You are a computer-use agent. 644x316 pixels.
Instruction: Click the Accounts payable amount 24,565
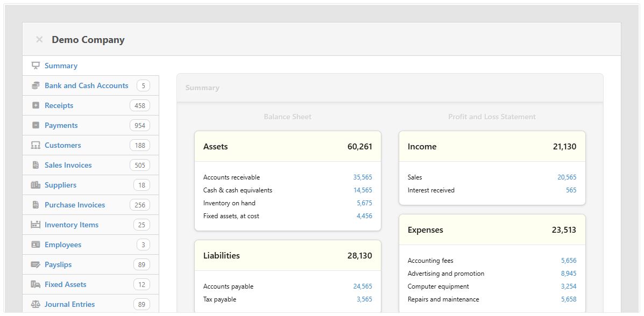(364, 286)
